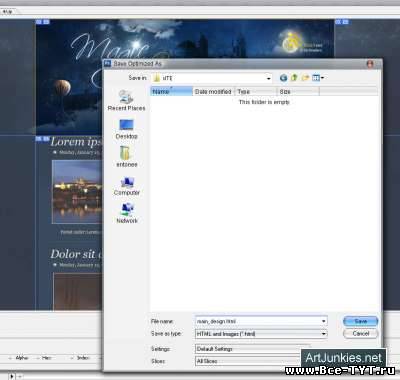Viewport: 400px width, 380px height.
Task: Go up one folder level
Action: point(294,78)
